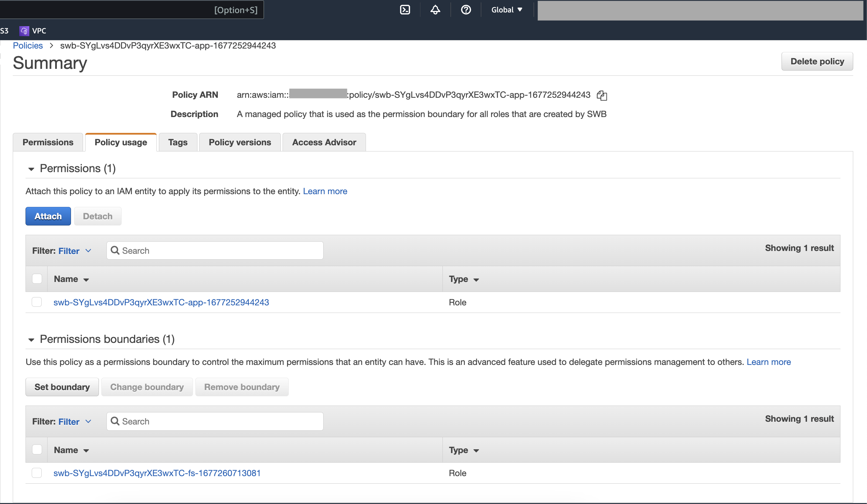Copy the Policy ARN using copy icon
This screenshot has width=867, height=504.
coord(602,95)
